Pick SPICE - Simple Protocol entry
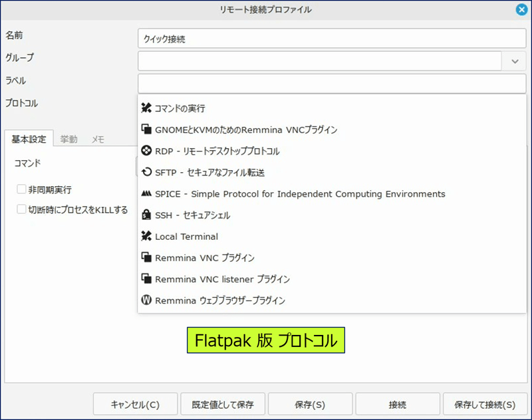This screenshot has width=532, height=420. (300, 194)
